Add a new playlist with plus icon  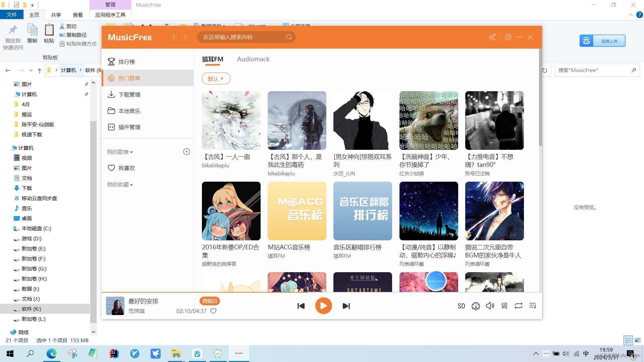click(x=186, y=152)
